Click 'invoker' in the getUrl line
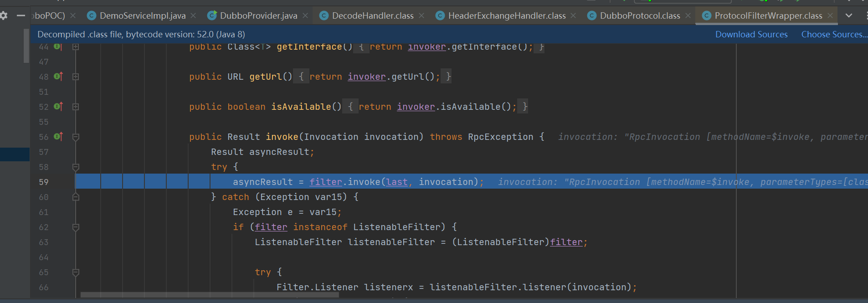 (x=367, y=77)
